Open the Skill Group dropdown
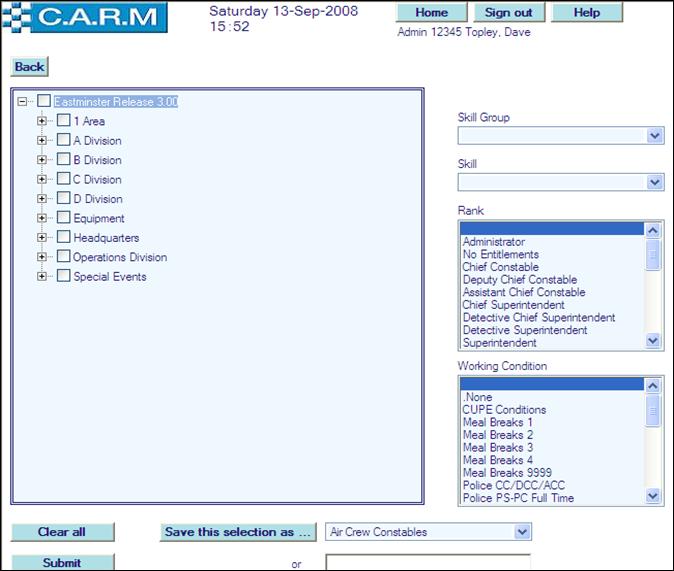Image resolution: width=674 pixels, height=571 pixels. click(x=654, y=136)
